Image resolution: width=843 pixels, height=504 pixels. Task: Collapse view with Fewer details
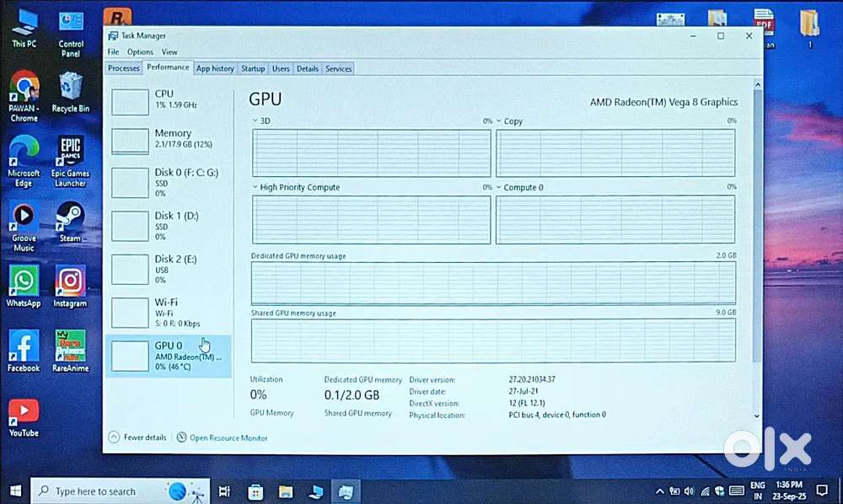137,437
